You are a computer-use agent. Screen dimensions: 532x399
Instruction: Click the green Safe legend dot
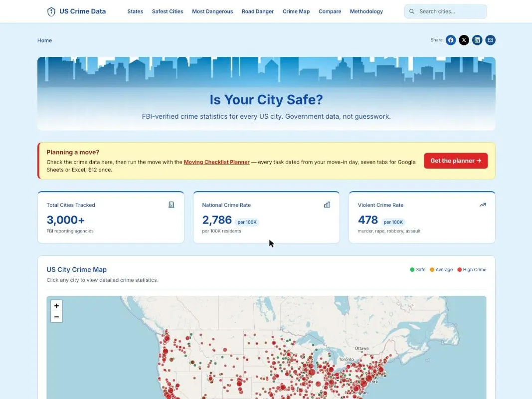pos(412,270)
